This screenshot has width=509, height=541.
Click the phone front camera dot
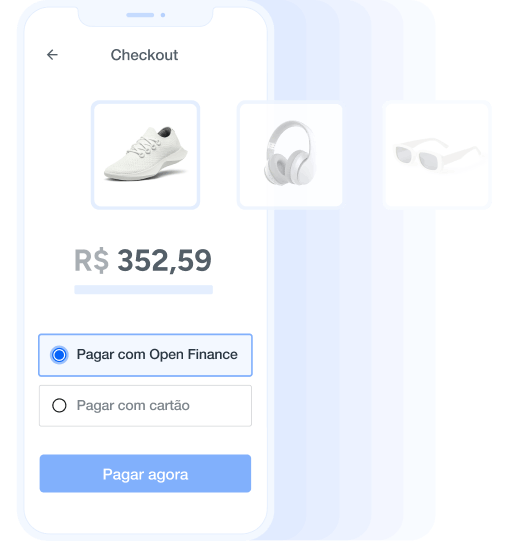[x=163, y=15]
